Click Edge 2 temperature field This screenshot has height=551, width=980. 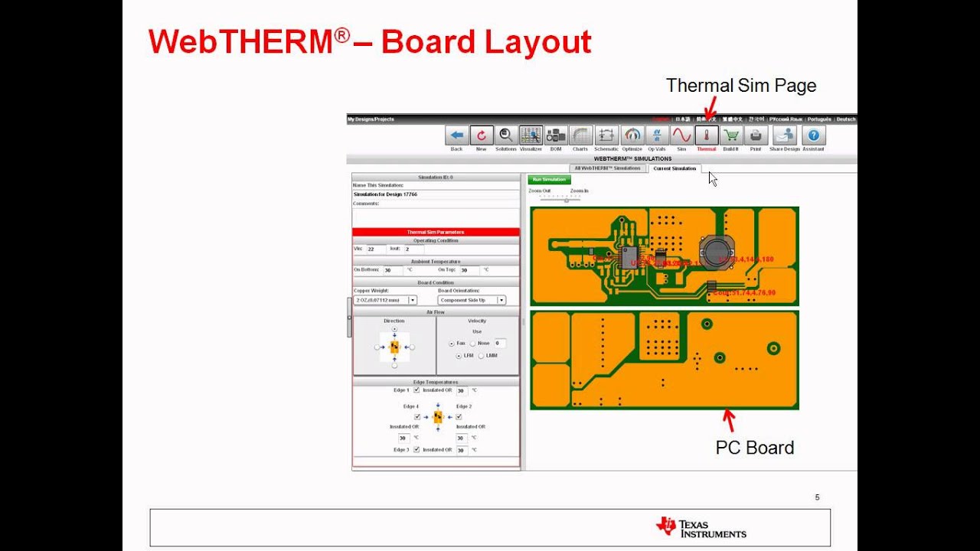coord(462,438)
